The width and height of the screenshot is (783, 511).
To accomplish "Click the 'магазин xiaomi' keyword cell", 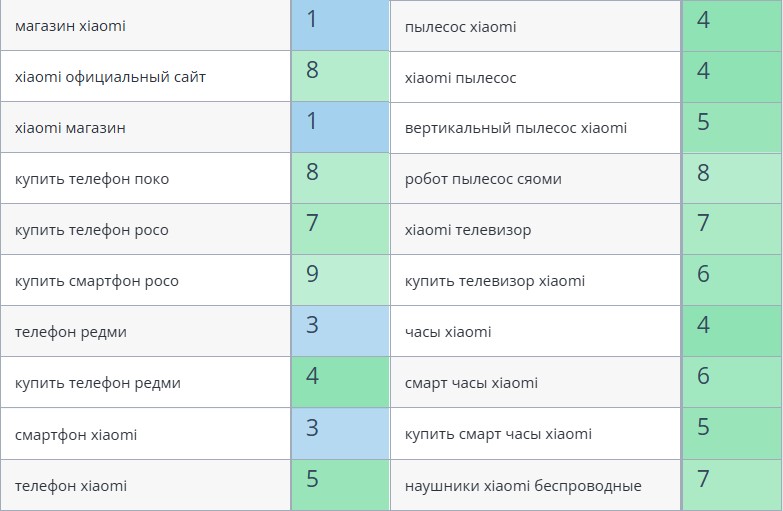I will point(71,26).
